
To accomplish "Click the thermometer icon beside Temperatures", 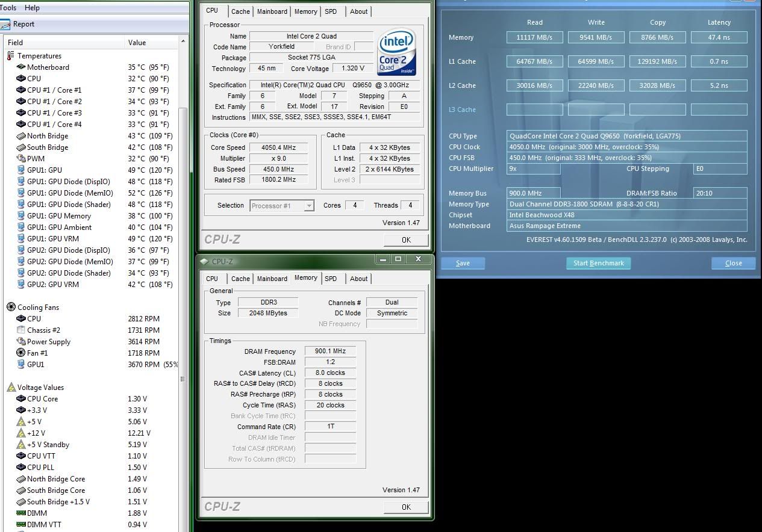I will [10, 56].
